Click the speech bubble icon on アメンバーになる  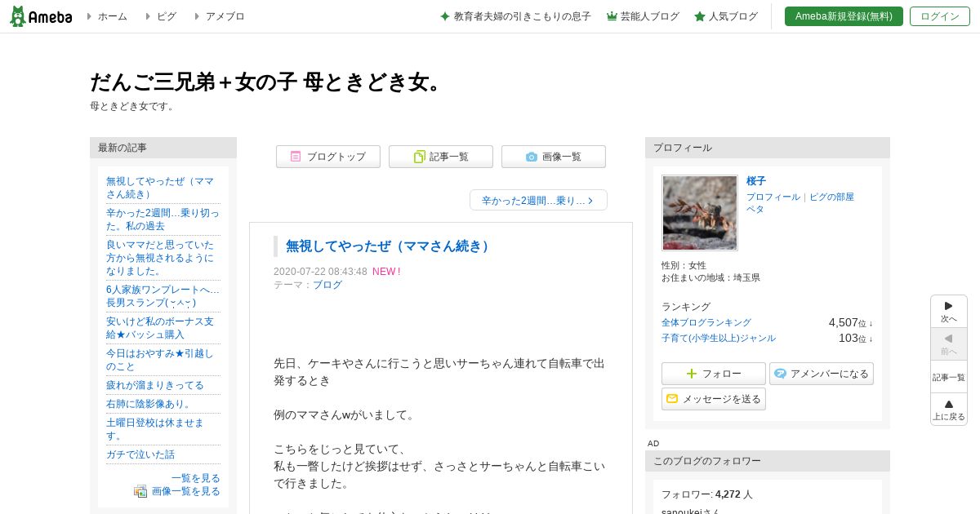coord(780,374)
